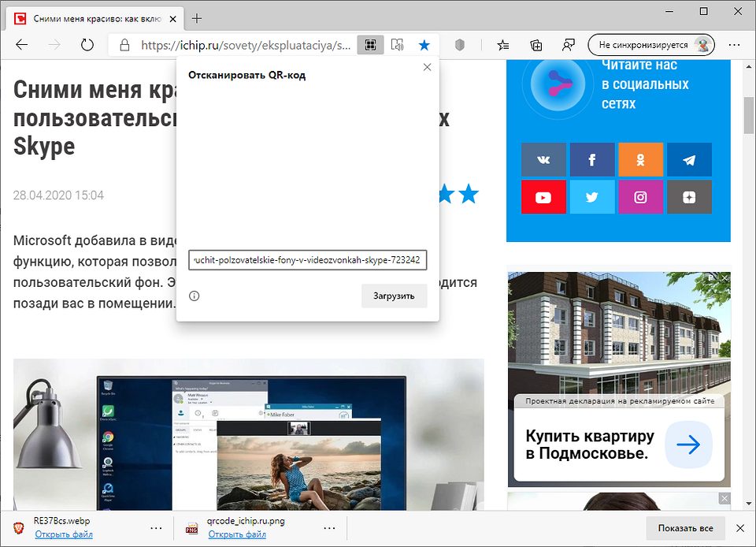
Task: Open the Settings and more menu
Action: 734,45
